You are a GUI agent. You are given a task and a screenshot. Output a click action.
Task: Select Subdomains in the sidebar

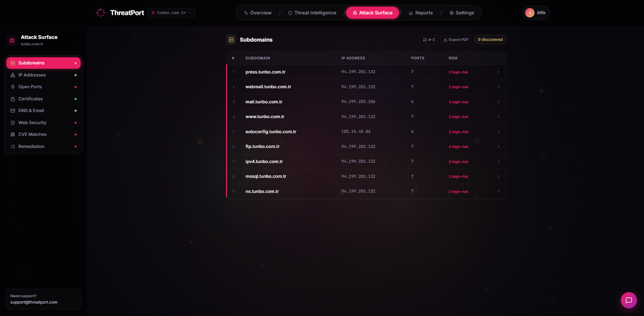point(43,63)
